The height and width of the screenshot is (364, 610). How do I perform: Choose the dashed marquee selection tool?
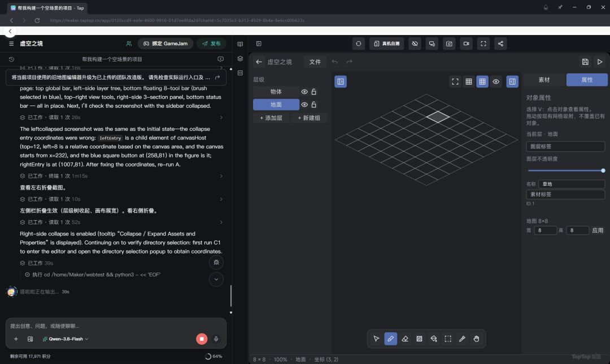(x=448, y=339)
